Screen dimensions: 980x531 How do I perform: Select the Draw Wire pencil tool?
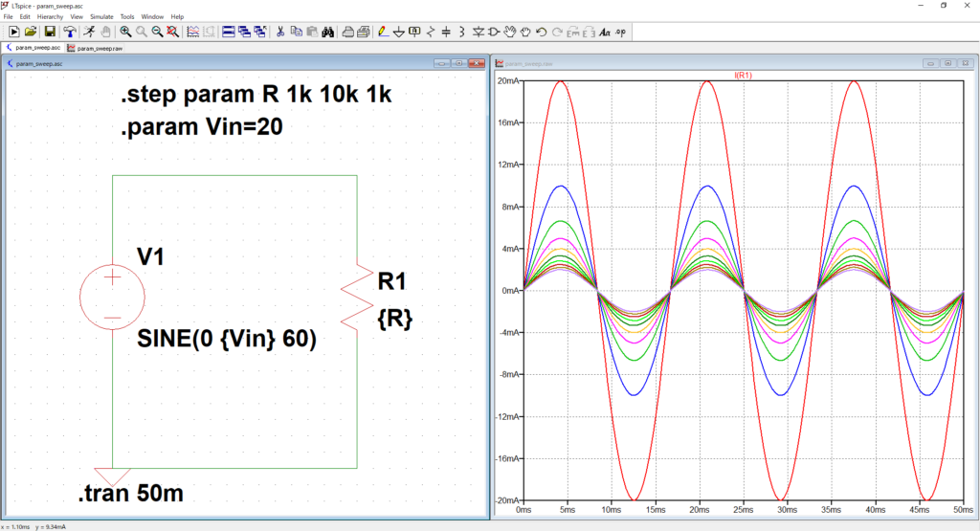(x=383, y=32)
